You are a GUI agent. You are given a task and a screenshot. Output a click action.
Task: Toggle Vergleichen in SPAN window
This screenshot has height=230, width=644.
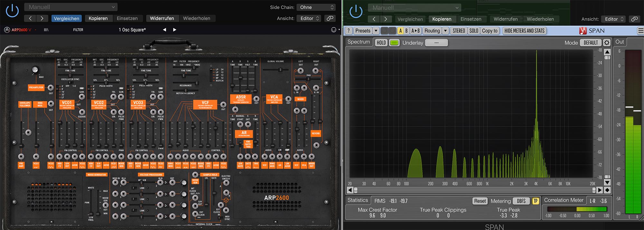pyautogui.click(x=410, y=19)
